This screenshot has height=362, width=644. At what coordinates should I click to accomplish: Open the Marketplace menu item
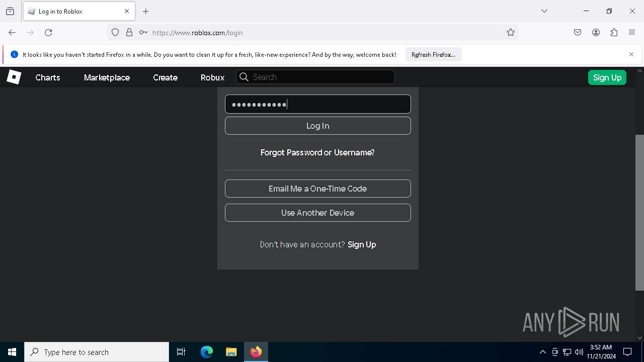click(107, 77)
